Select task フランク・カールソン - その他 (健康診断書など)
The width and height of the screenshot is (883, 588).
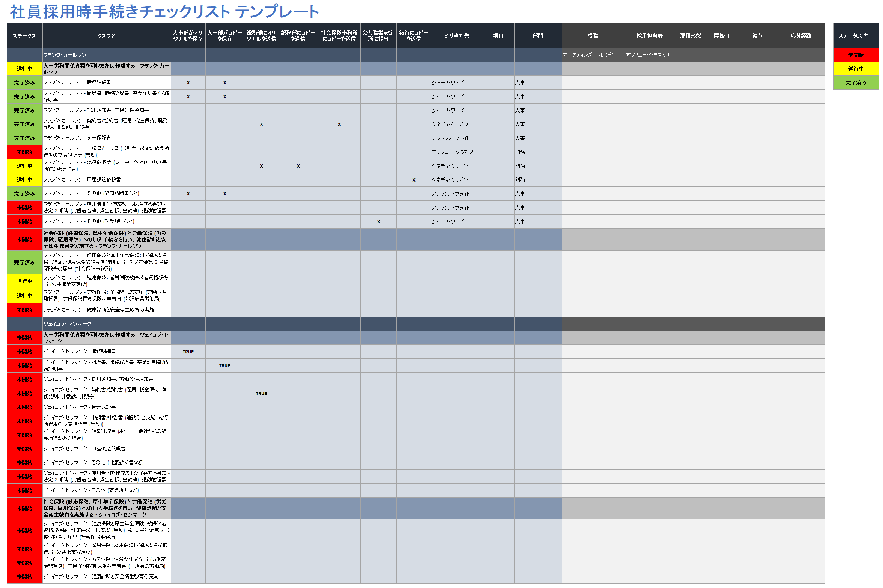click(107, 194)
